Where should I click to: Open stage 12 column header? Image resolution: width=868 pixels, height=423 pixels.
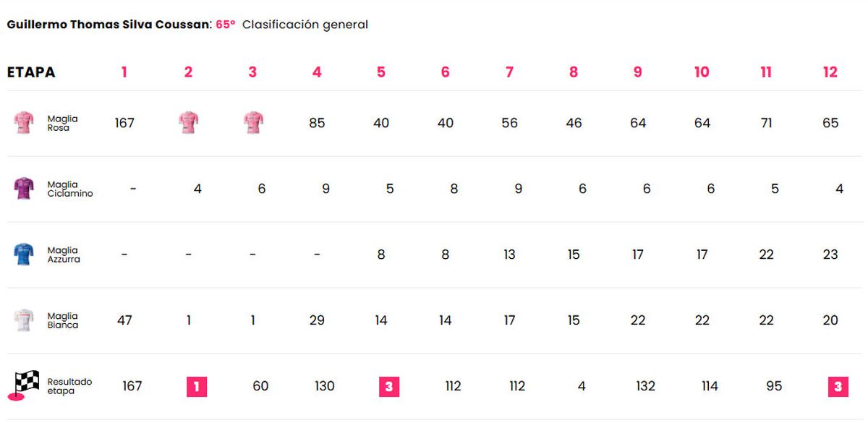point(830,72)
